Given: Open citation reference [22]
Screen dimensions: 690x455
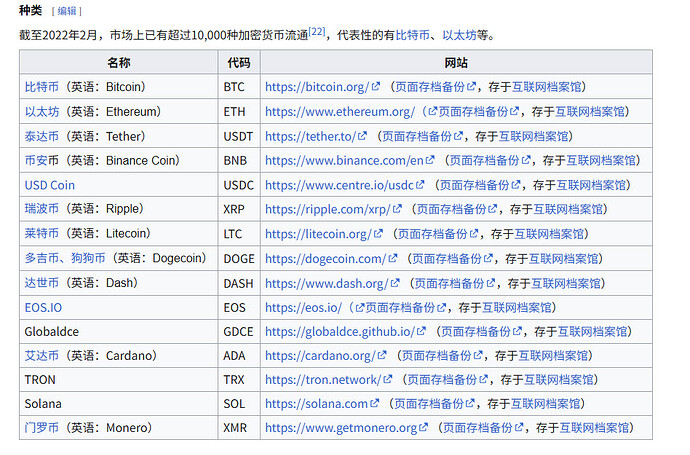Looking at the screenshot, I should point(317,31).
